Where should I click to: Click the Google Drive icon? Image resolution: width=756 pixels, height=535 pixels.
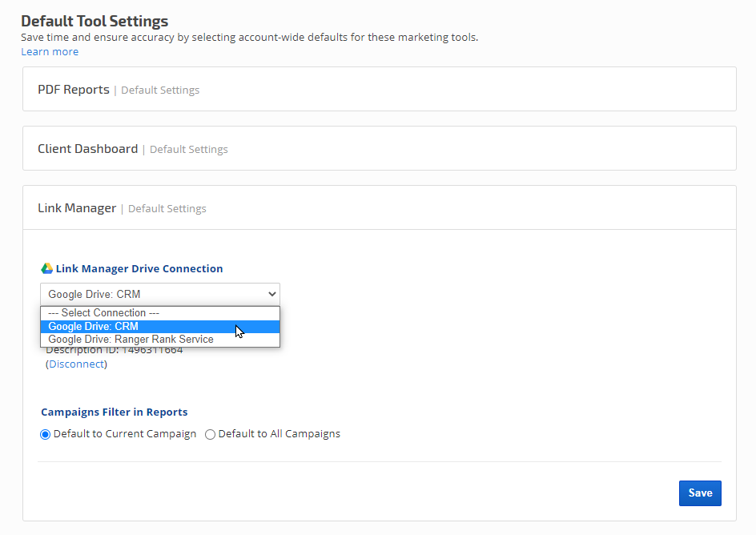(x=47, y=268)
